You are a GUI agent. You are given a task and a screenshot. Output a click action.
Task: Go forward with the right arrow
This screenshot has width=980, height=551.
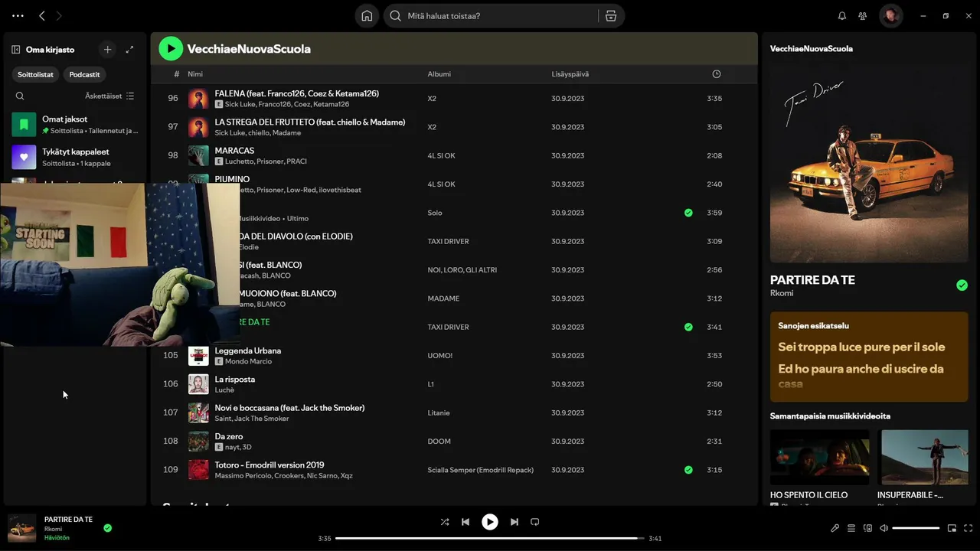click(59, 15)
